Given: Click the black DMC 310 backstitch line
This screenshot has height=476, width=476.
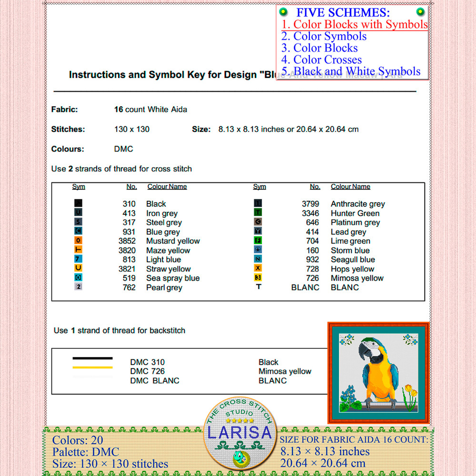Looking at the screenshot, I should coord(92,358).
